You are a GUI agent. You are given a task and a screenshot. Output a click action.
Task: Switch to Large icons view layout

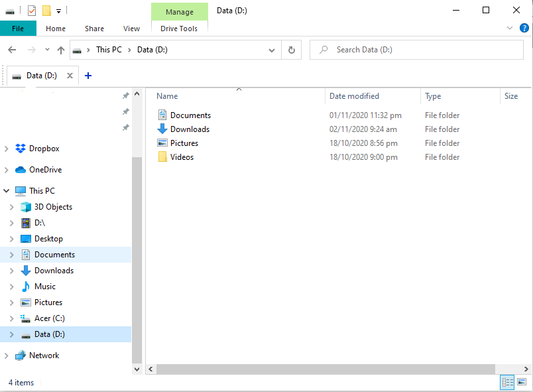(x=522, y=382)
